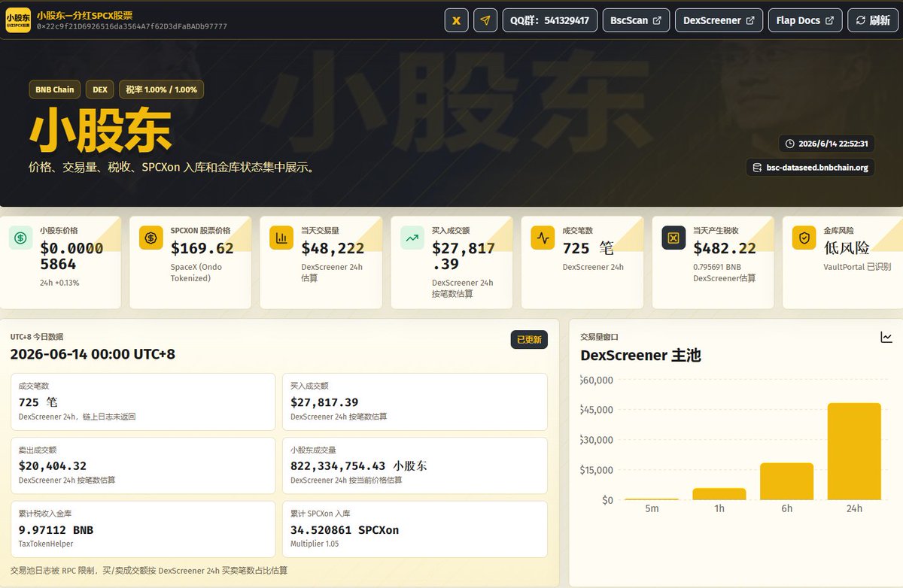Image resolution: width=903 pixels, height=588 pixels.
Task: Click the $482.22 tax revenue value
Action: (725, 248)
